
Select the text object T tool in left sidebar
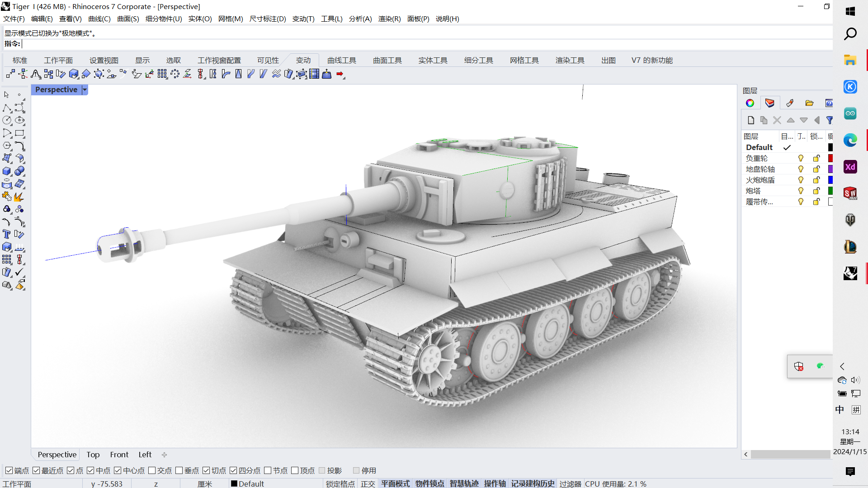tap(6, 234)
